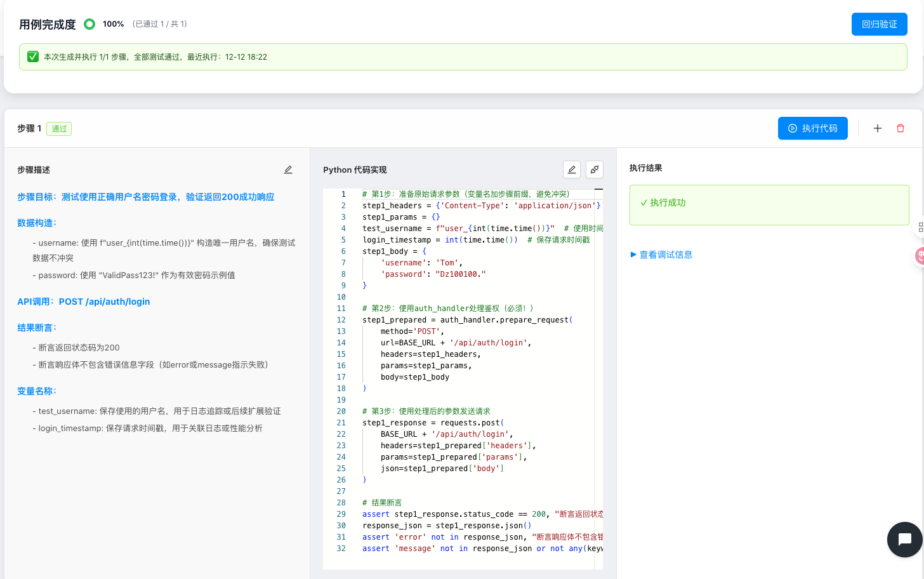
Task: Click the grid widget icon at right edge
Action: [920, 227]
